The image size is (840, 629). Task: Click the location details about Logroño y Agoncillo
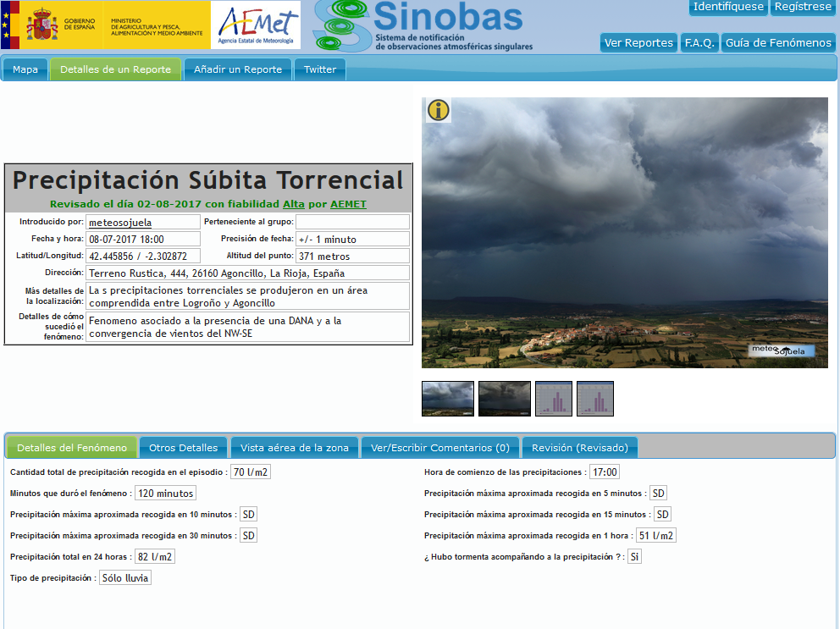pyautogui.click(x=247, y=296)
